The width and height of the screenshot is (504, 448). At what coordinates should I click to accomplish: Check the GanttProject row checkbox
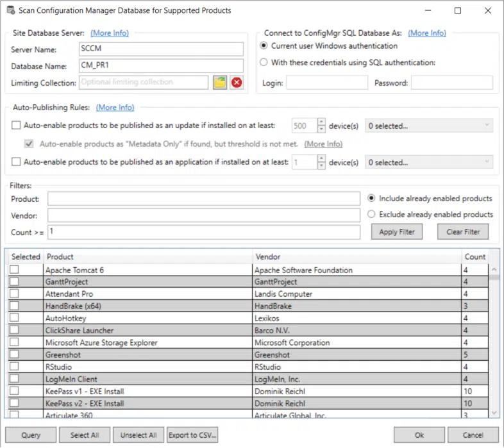pos(14,281)
